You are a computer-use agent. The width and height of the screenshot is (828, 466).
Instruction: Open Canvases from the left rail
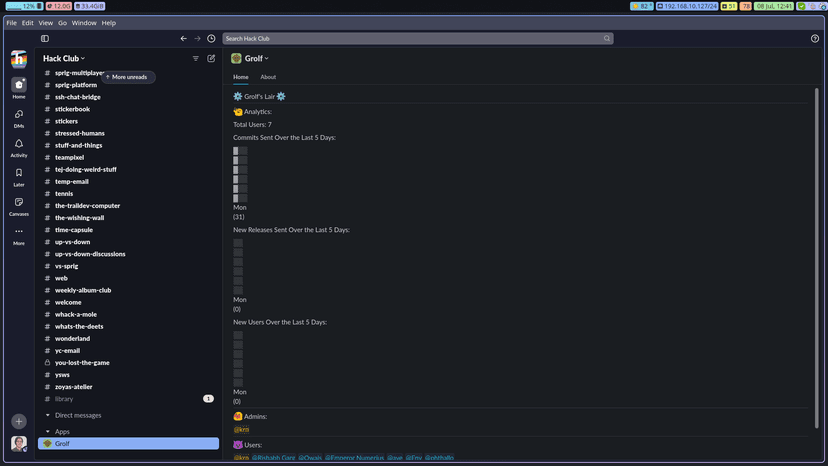19,205
